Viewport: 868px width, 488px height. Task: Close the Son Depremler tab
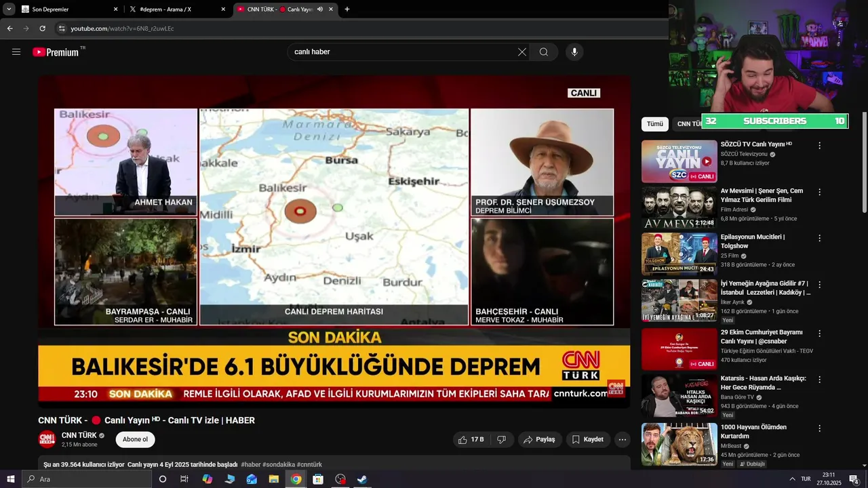point(115,9)
